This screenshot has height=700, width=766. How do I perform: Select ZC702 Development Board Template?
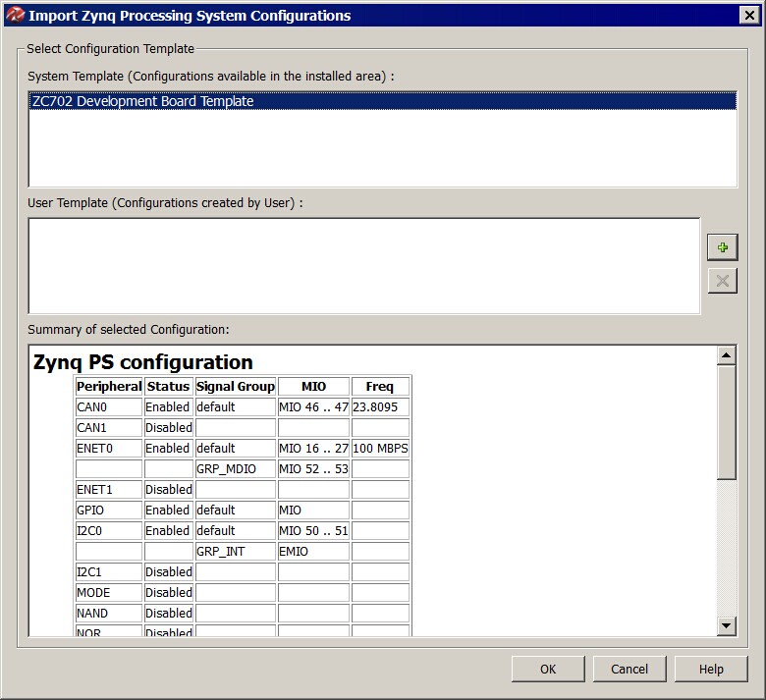tap(143, 101)
